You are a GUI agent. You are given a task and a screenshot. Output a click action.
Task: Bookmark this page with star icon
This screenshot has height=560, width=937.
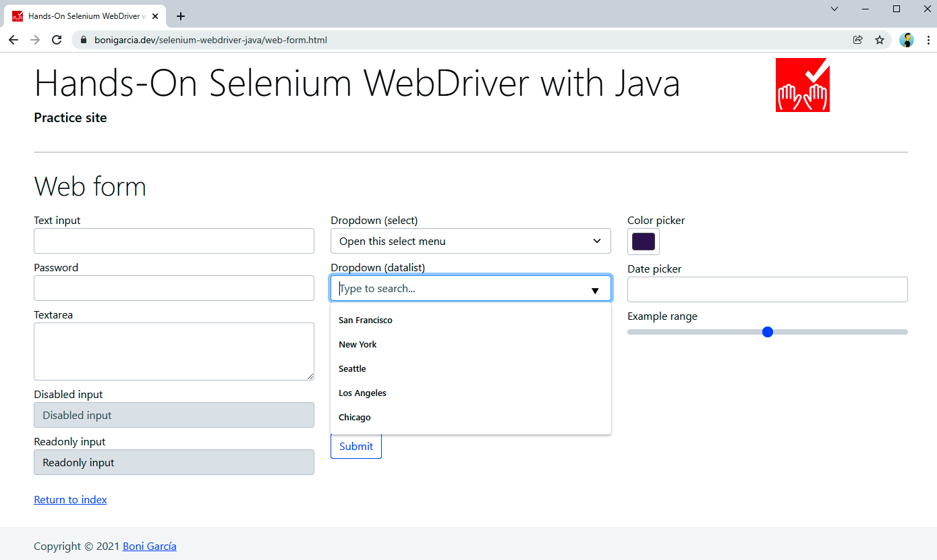880,40
